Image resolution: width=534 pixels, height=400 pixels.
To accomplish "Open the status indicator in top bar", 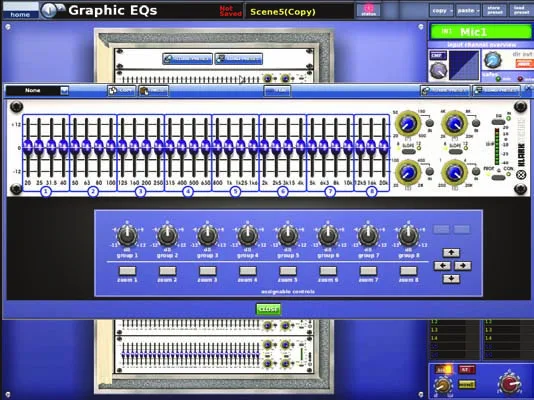I will (368, 10).
